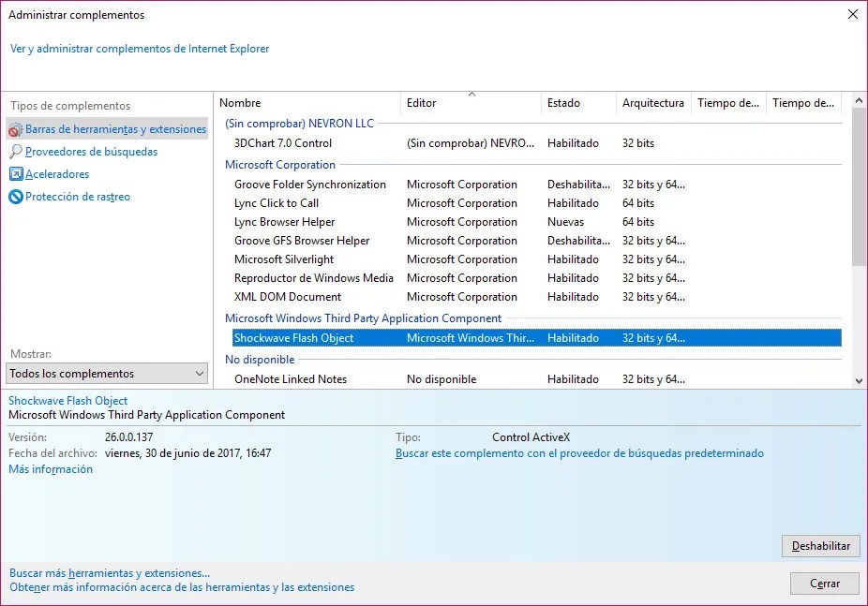The width and height of the screenshot is (868, 606).
Task: Click the 64 bits cell for Lync Click to Call
Action: point(637,203)
